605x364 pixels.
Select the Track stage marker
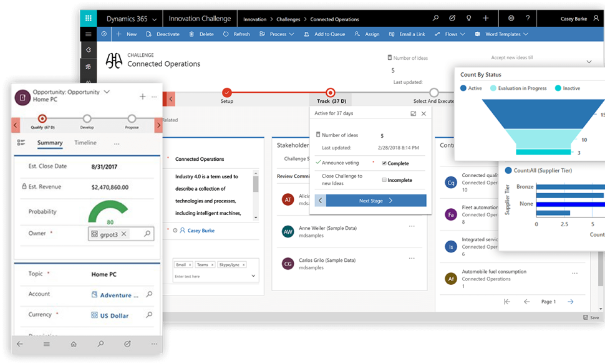point(331,92)
